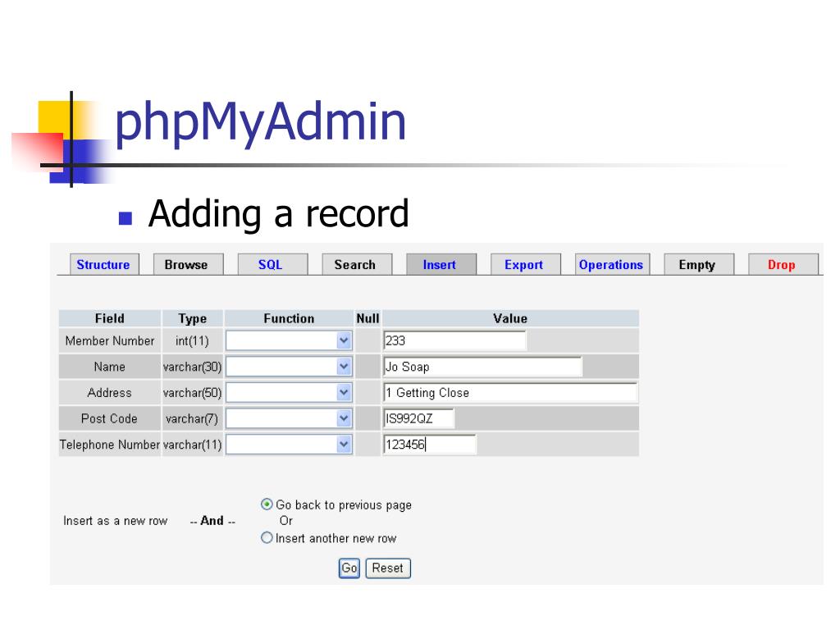The width and height of the screenshot is (840, 630).
Task: Click the 'Null' column header
Action: pyautogui.click(x=368, y=318)
